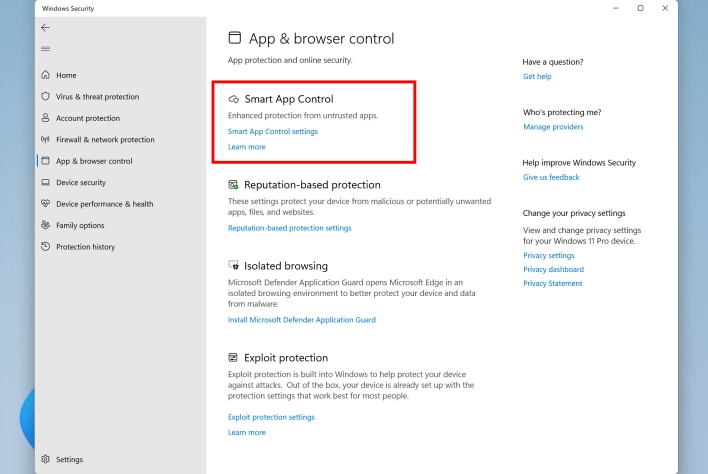This screenshot has width=708, height=474.
Task: Click the Settings gear icon
Action: pos(46,459)
